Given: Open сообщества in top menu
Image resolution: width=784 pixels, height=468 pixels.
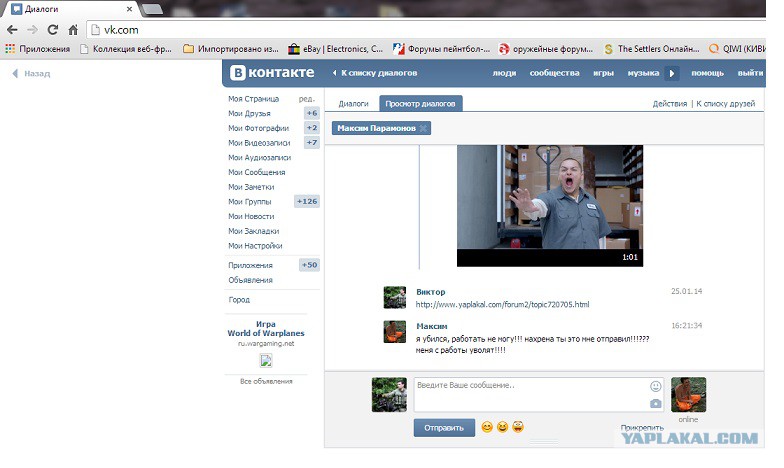Looking at the screenshot, I should [x=554, y=73].
